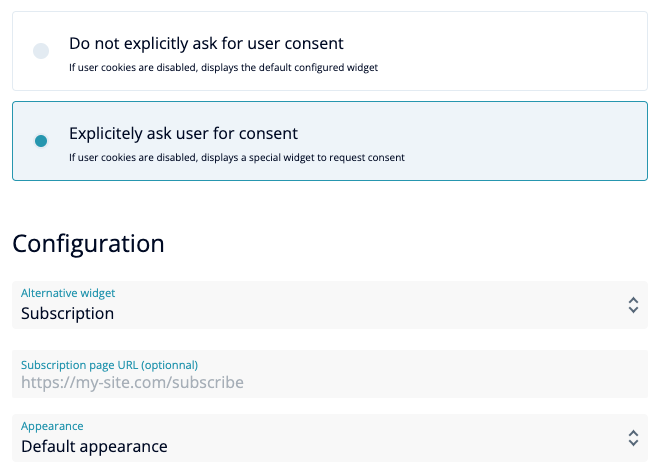657x473 pixels.
Task: Click the "Subscription page URL (optionnal)" label
Action: 109,365
